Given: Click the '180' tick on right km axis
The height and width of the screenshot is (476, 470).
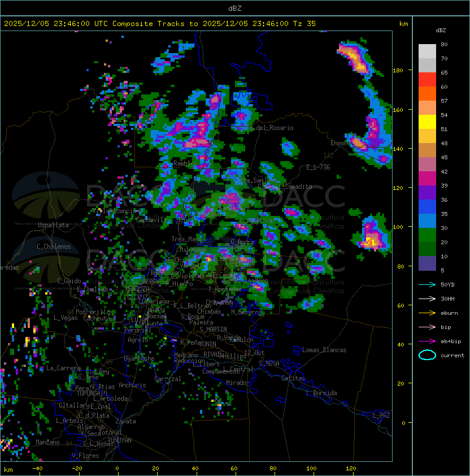Looking at the screenshot, I should (398, 71).
